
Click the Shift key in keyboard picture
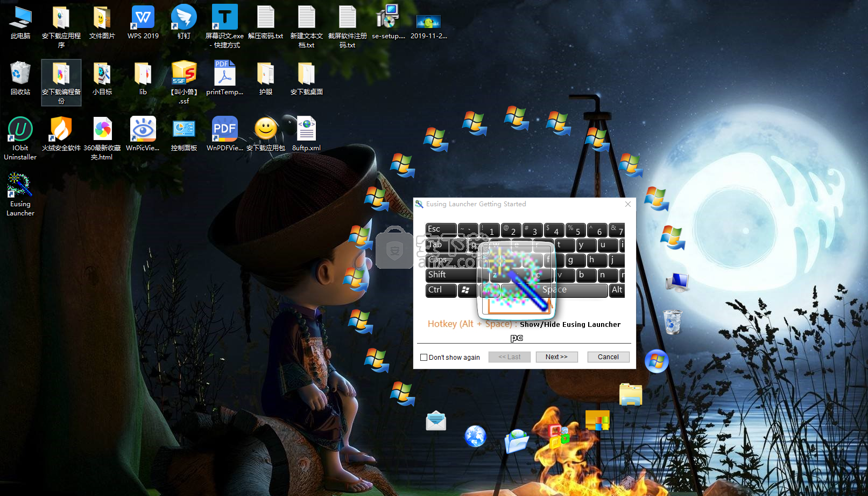[451, 275]
